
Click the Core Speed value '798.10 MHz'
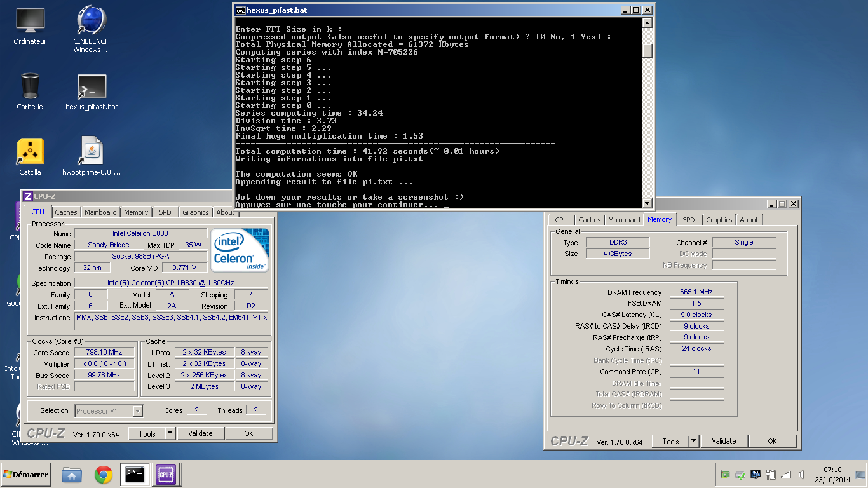click(104, 352)
